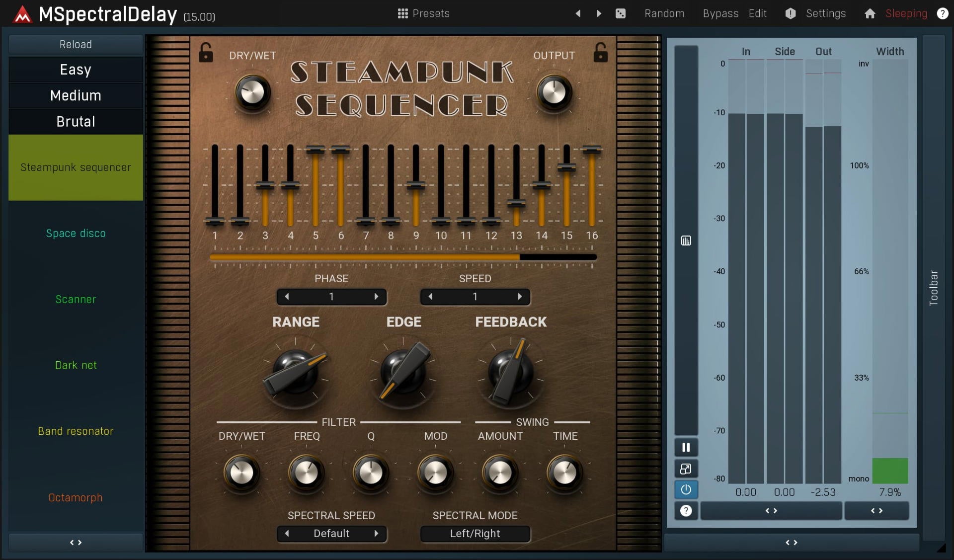Click the FEEDBACK knob
954x560 pixels.
511,373
